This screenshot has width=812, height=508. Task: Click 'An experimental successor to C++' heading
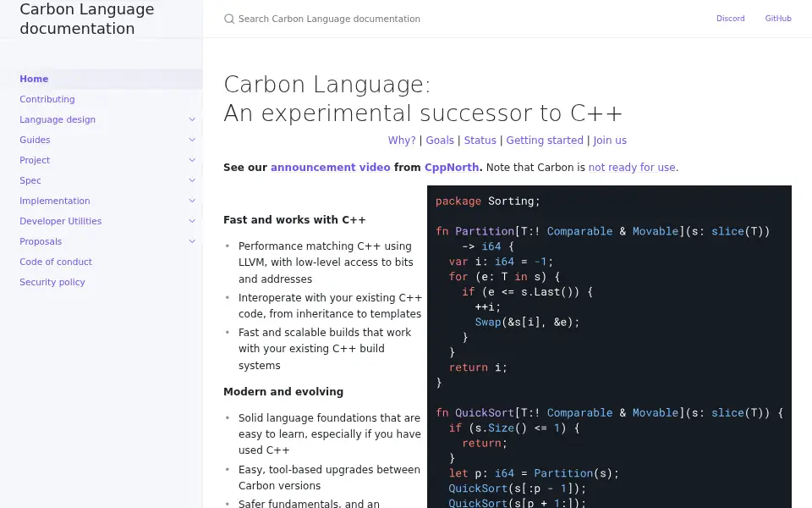[x=423, y=113]
